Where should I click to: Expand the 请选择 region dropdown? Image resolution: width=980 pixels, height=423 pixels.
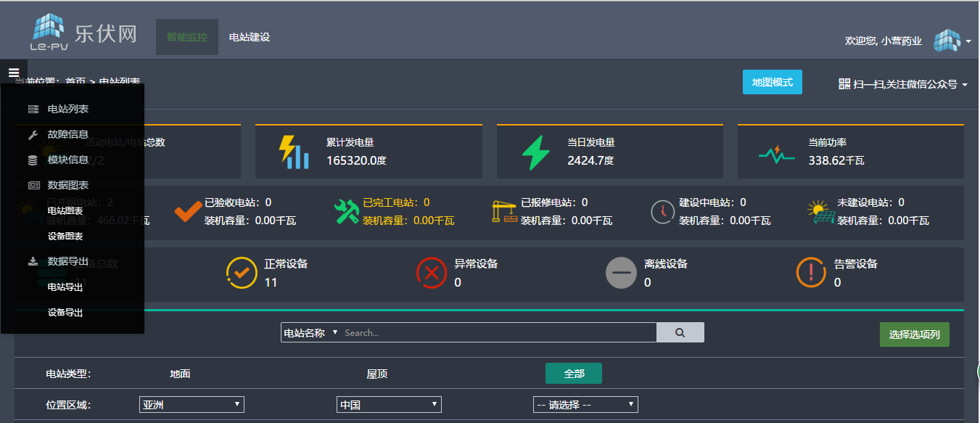point(585,404)
